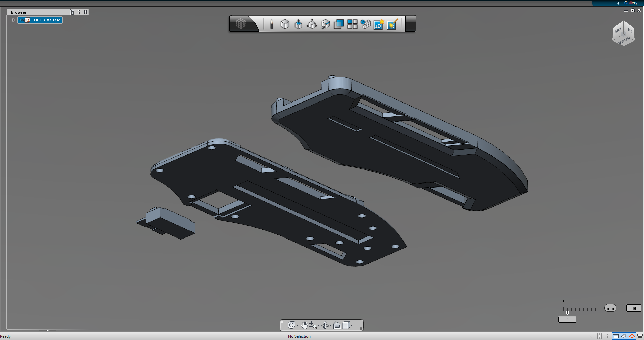Open the Zoom tool dropdown arrow
644x340 pixels.
[x=318, y=325]
